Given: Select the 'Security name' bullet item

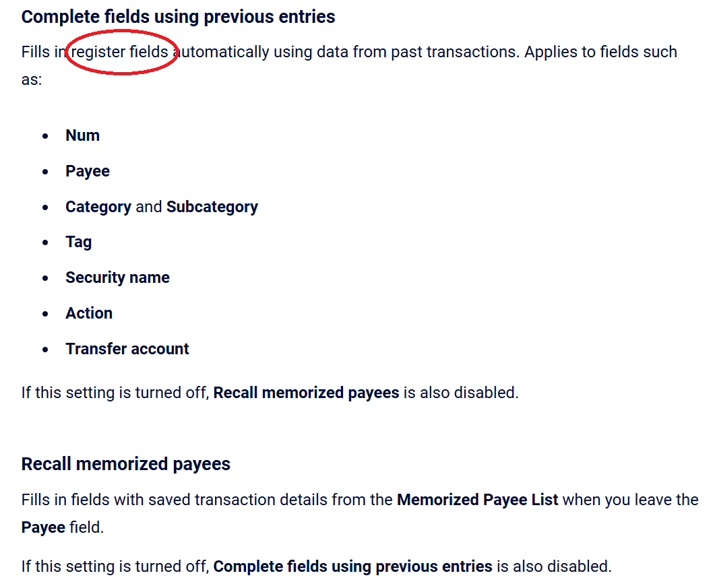Looking at the screenshot, I should [117, 277].
